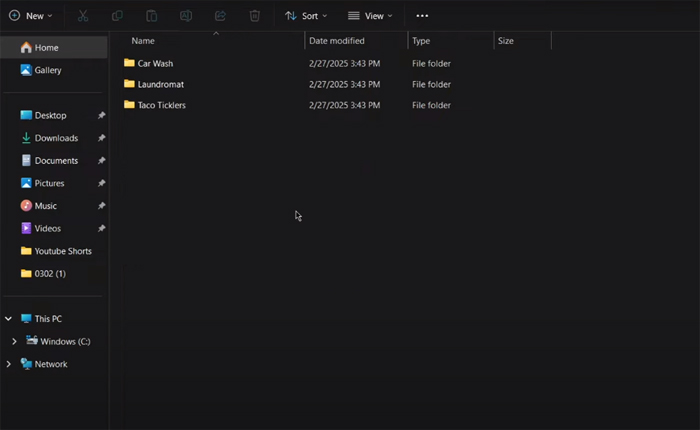700x430 pixels.
Task: Open the See more ellipsis menu
Action: [422, 16]
